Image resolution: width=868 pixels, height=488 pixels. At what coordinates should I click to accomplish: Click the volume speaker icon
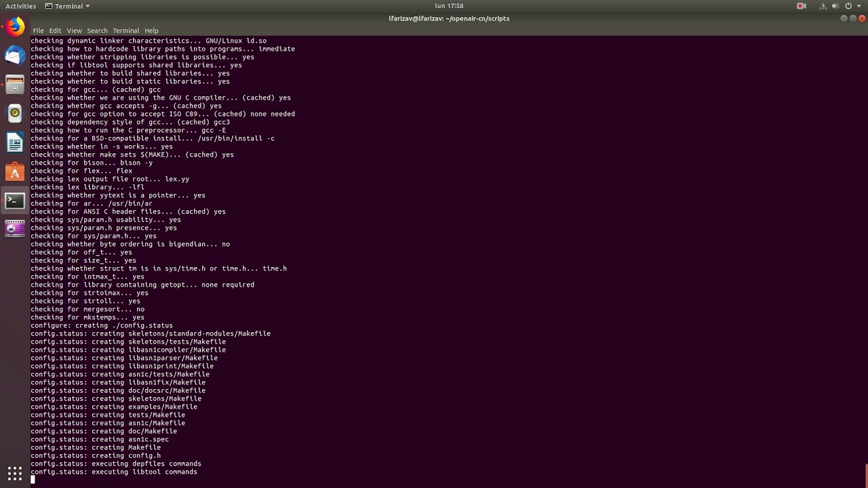[835, 6]
